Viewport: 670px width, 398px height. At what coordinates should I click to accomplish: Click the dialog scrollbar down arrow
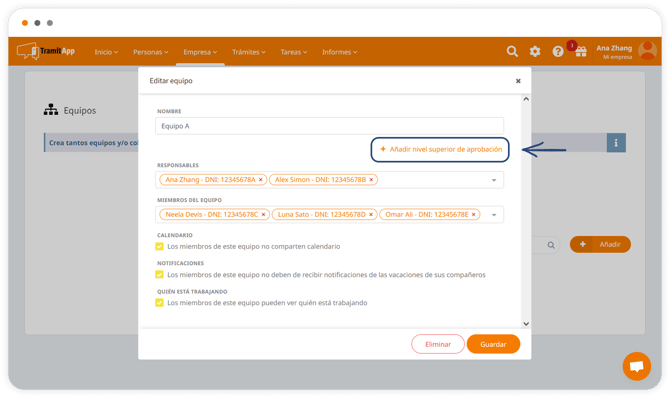526,324
